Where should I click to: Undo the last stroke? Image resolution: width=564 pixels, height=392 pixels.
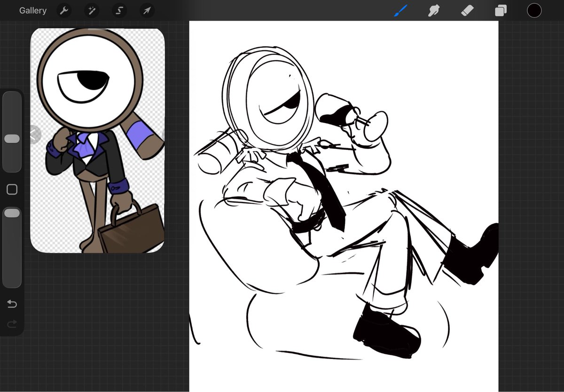(x=12, y=304)
